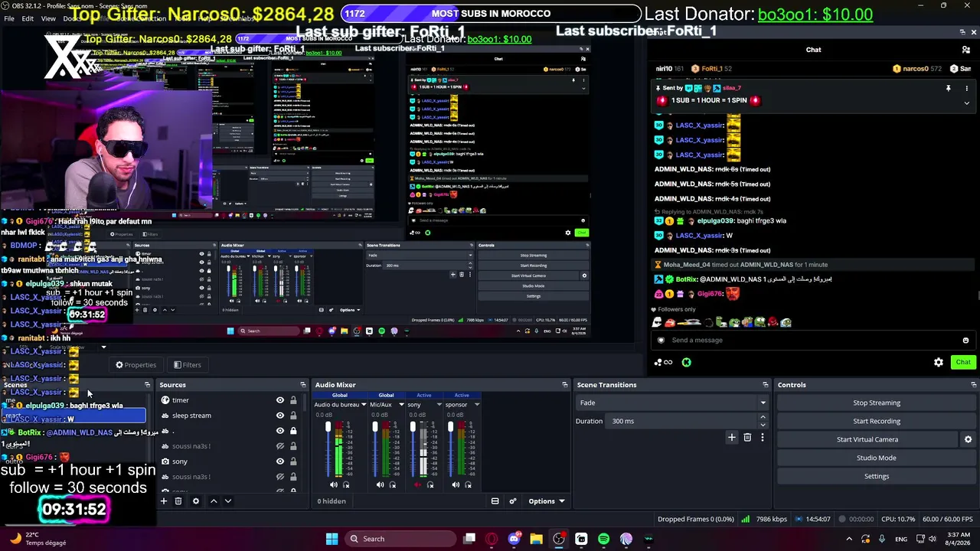Switch Audio Mixer layout with the layout icon
Screen dimensions: 980x551
coord(495,501)
